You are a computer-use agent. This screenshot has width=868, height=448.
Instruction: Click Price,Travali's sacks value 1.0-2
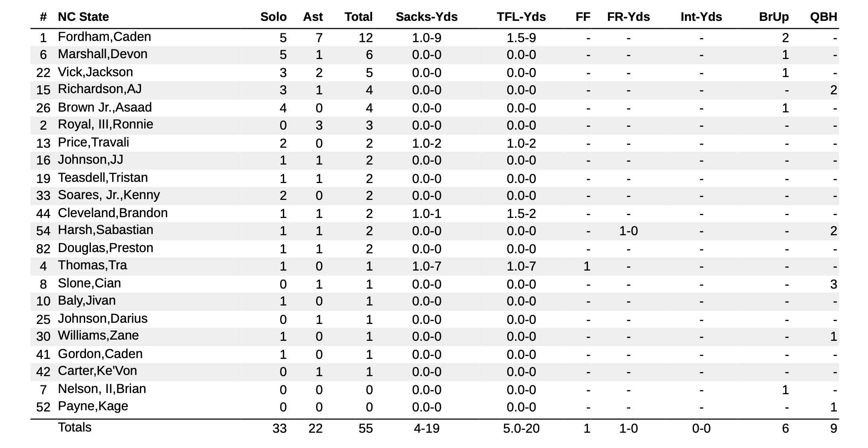point(426,143)
